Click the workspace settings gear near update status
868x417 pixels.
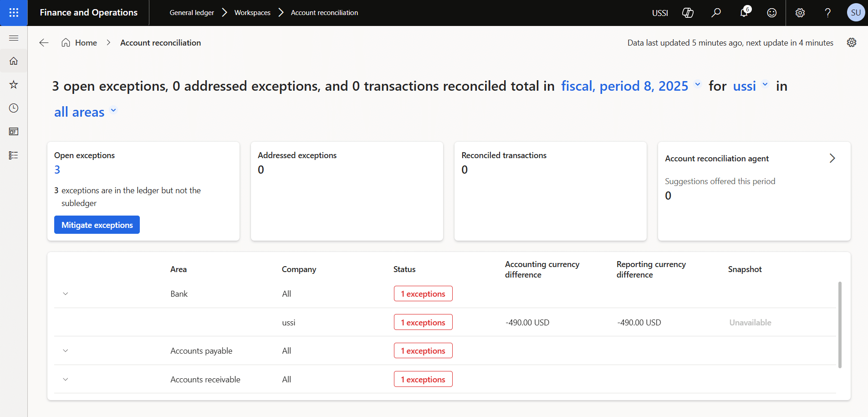851,42
